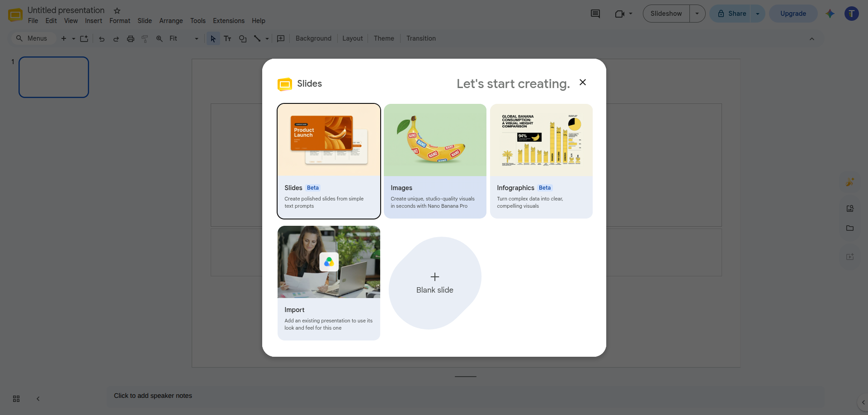Click the Layout button
Image resolution: width=868 pixels, height=415 pixels.
[x=353, y=38]
